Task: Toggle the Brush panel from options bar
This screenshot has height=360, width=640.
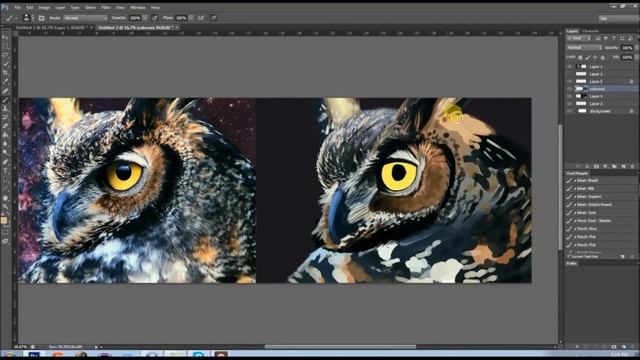Action: [41, 18]
